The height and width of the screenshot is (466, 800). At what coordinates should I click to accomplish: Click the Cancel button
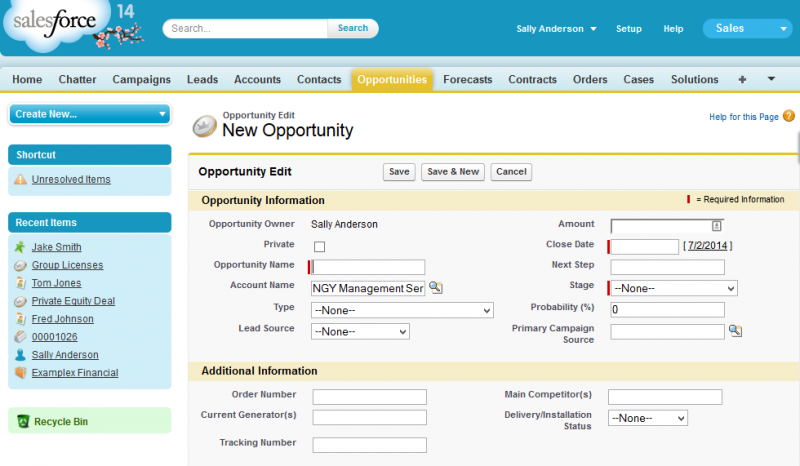pyautogui.click(x=511, y=171)
